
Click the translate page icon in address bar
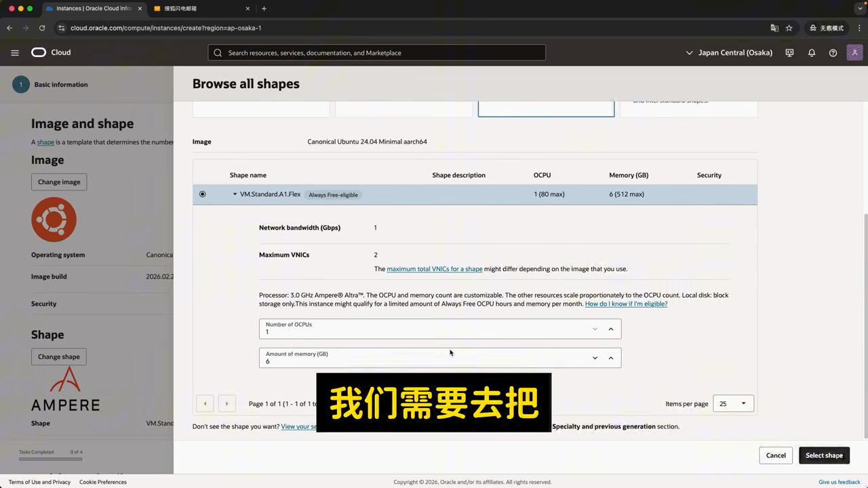point(774,28)
